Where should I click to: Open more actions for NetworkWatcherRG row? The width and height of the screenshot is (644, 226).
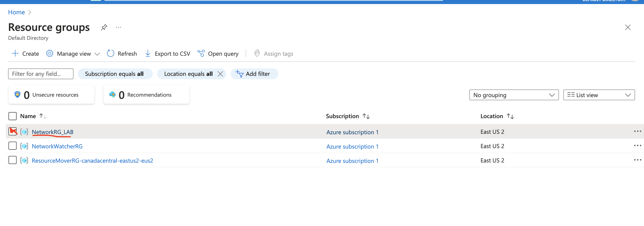pyautogui.click(x=637, y=146)
